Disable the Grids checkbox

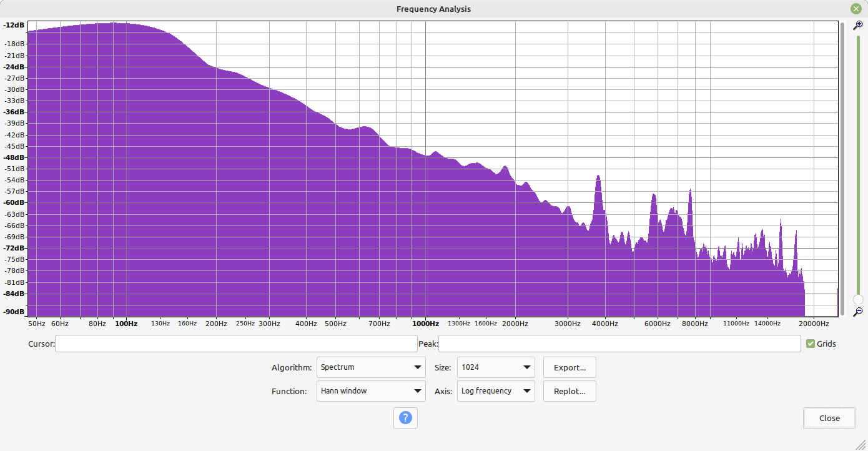(x=810, y=343)
